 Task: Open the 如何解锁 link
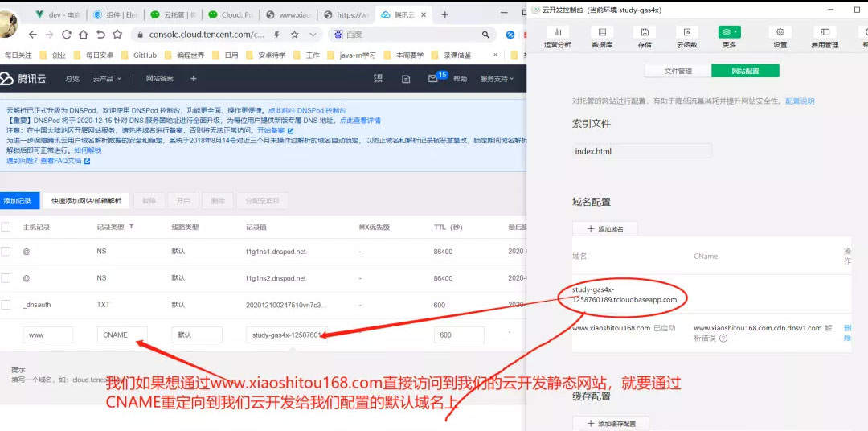pos(88,150)
